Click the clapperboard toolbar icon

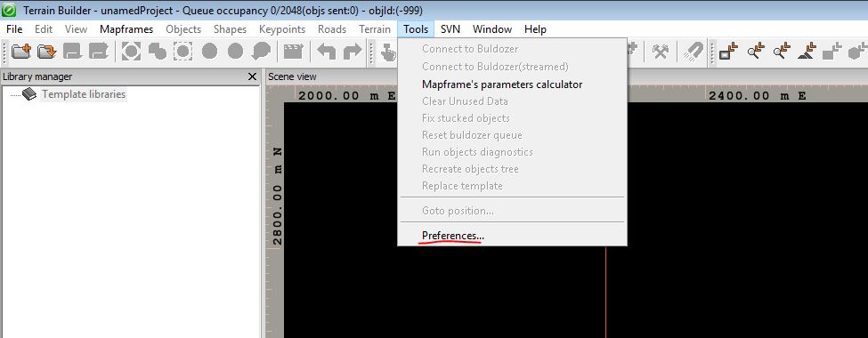(x=293, y=52)
